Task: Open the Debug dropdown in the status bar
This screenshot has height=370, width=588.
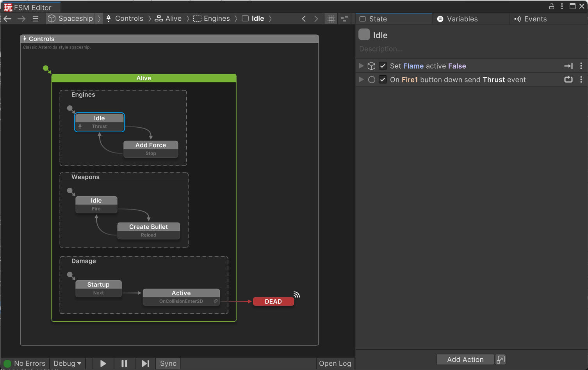Action: 67,363
